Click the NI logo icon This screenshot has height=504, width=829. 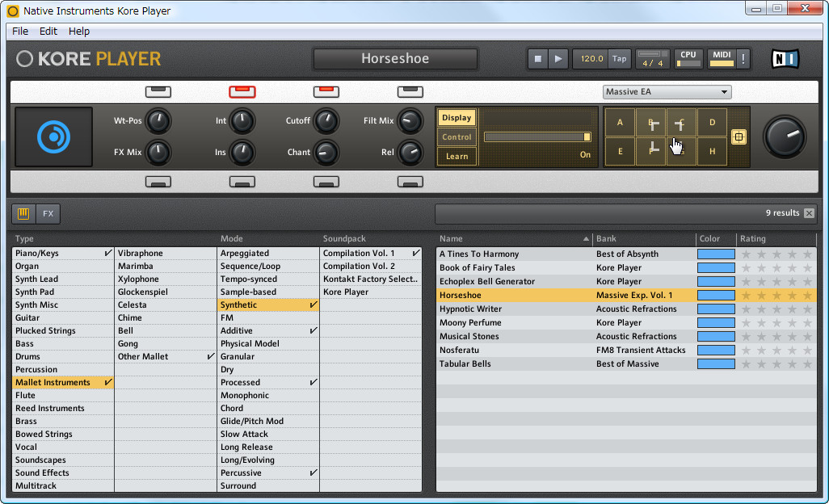tap(785, 59)
